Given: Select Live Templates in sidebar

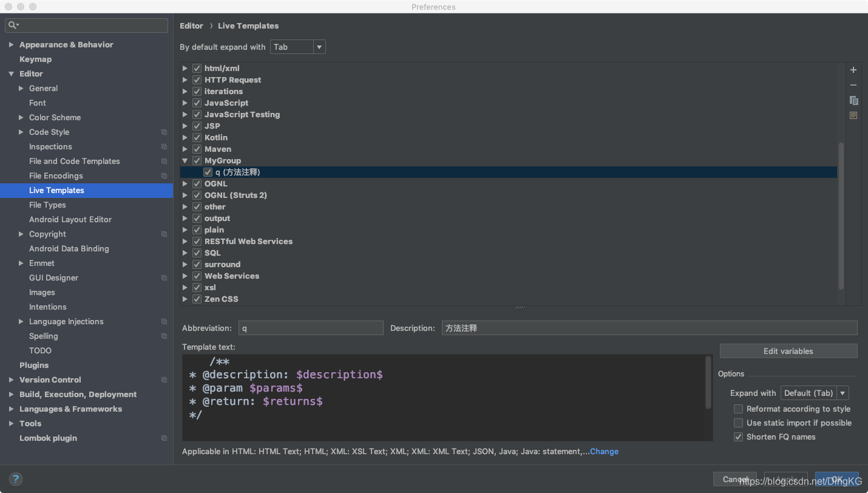Looking at the screenshot, I should (x=87, y=191).
